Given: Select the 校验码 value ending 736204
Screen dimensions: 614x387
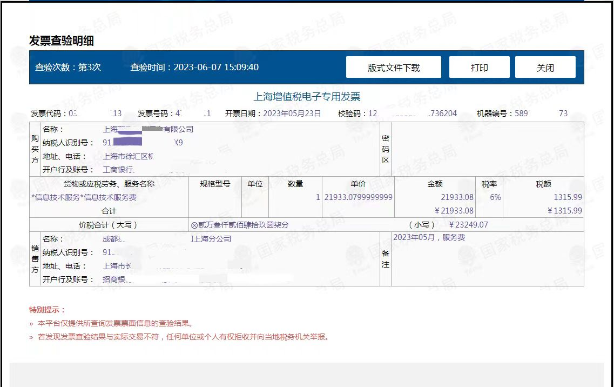Looking at the screenshot, I should tap(413, 113).
